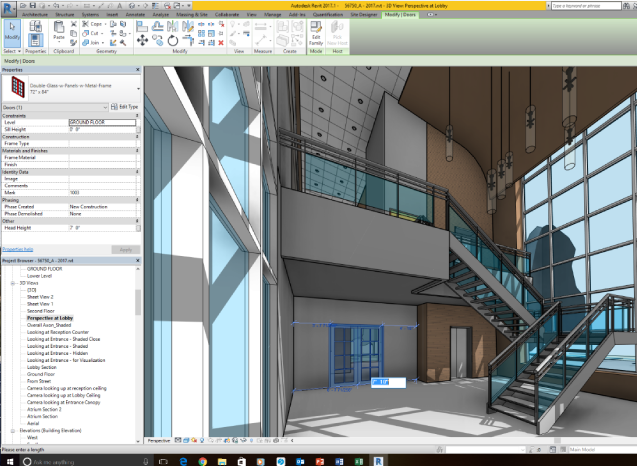Switch to the Structure ribbon tab
637x466 pixels.
tap(65, 15)
